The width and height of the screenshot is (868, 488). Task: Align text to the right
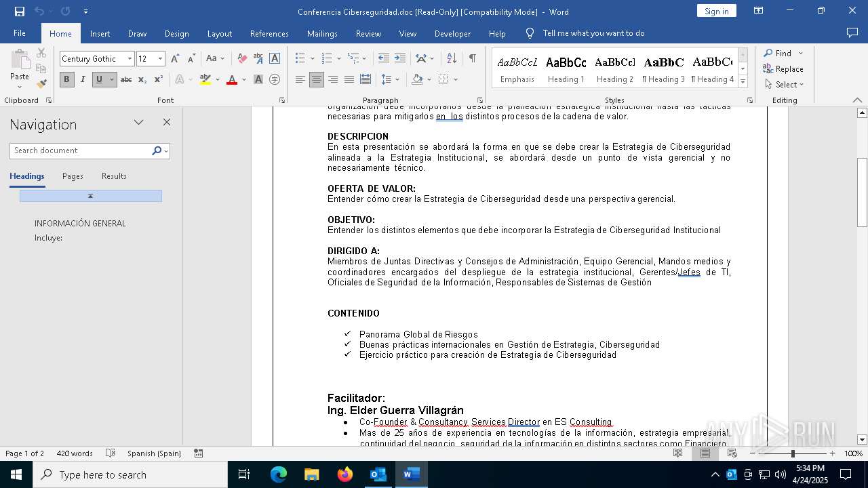(333, 79)
